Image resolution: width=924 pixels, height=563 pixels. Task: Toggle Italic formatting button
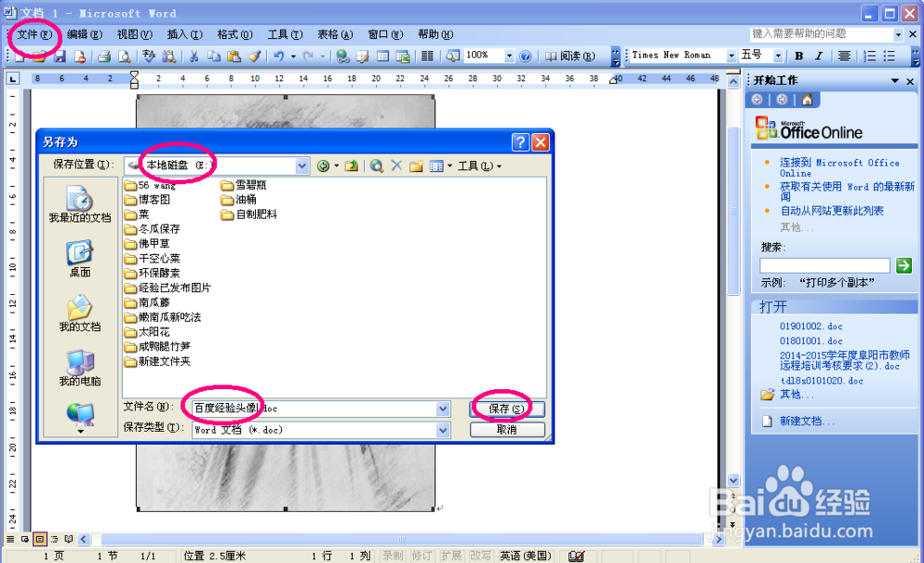(819, 56)
